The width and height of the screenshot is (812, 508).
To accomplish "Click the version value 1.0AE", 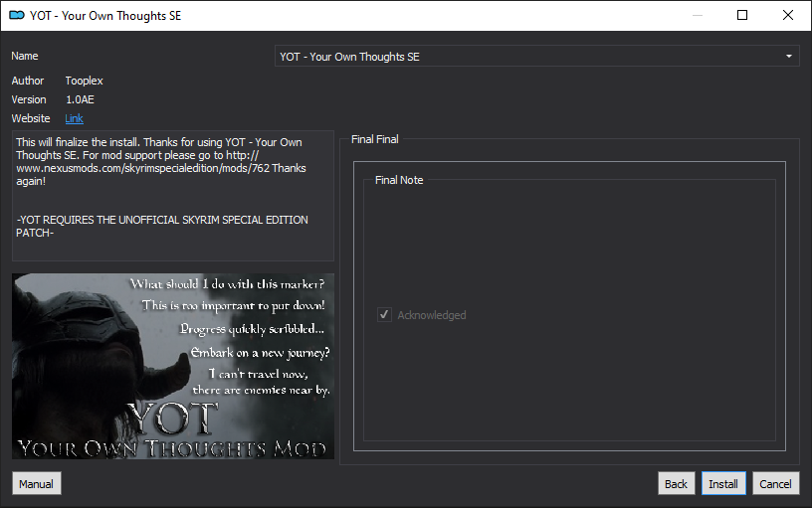I will tap(80, 99).
